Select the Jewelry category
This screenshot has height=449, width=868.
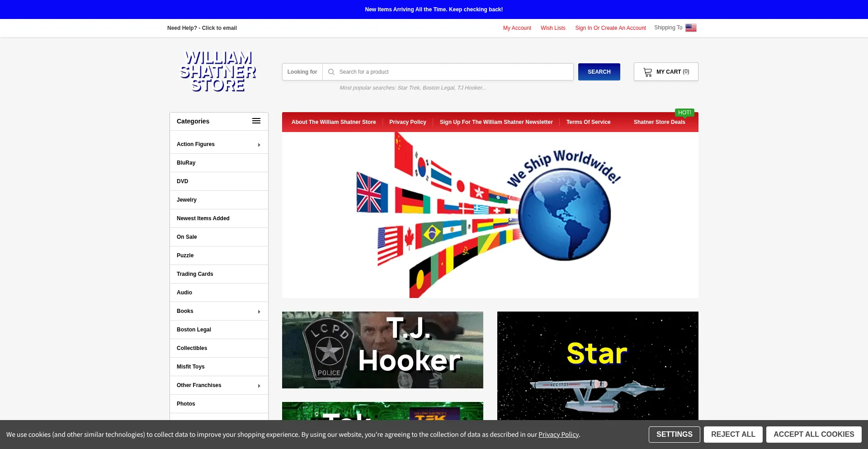coord(219,200)
